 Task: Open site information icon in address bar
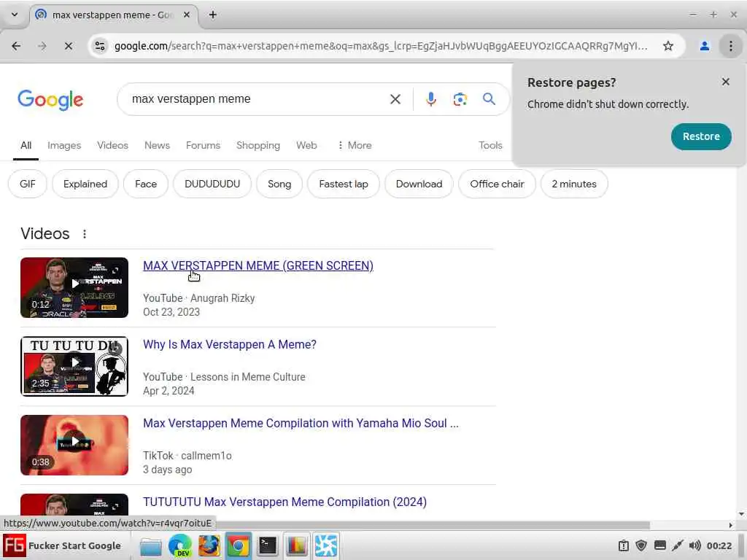click(x=100, y=46)
